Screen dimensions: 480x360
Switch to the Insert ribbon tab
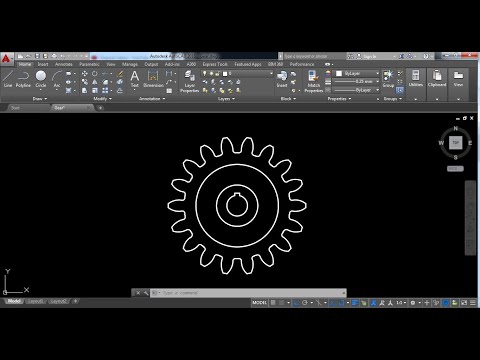43,64
